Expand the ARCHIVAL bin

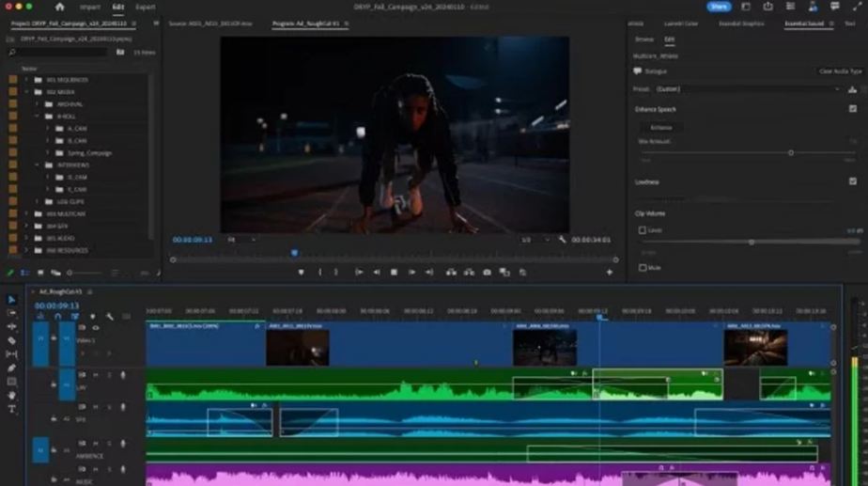37,104
